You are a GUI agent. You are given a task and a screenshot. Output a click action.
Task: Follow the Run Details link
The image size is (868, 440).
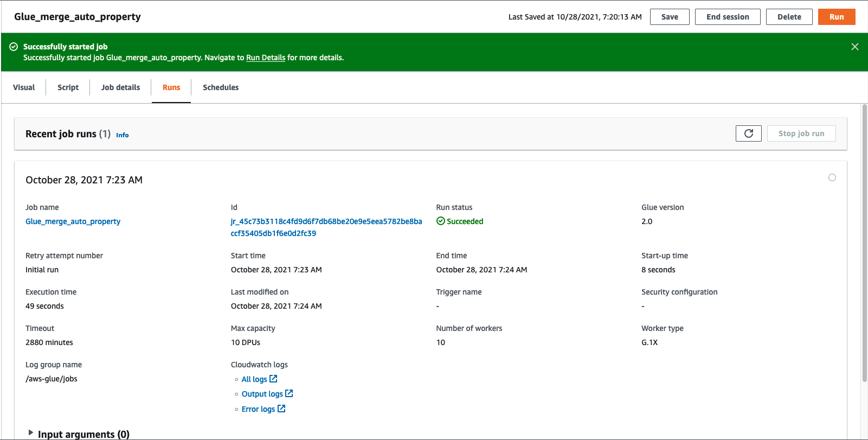266,58
